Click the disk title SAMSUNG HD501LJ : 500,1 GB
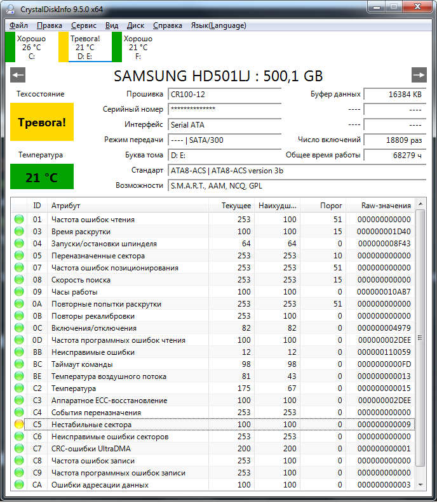 pyautogui.click(x=218, y=76)
